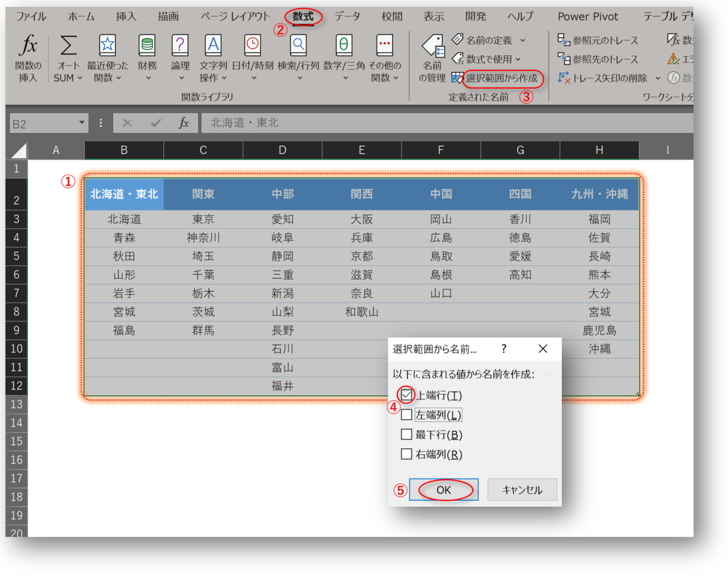Viewport: 728px width, 579px height.
Task: Select the cell containing 鹿児島
Action: [x=599, y=331]
